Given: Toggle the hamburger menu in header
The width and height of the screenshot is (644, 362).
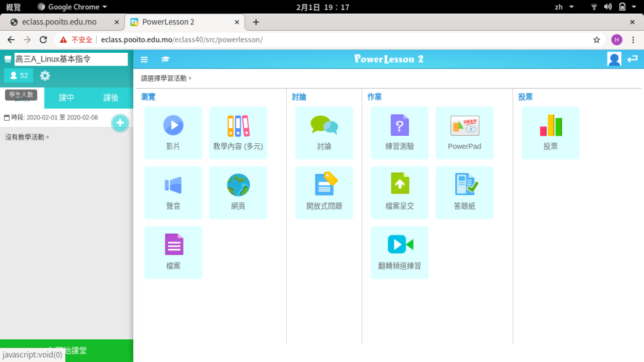Looking at the screenshot, I should (x=144, y=59).
